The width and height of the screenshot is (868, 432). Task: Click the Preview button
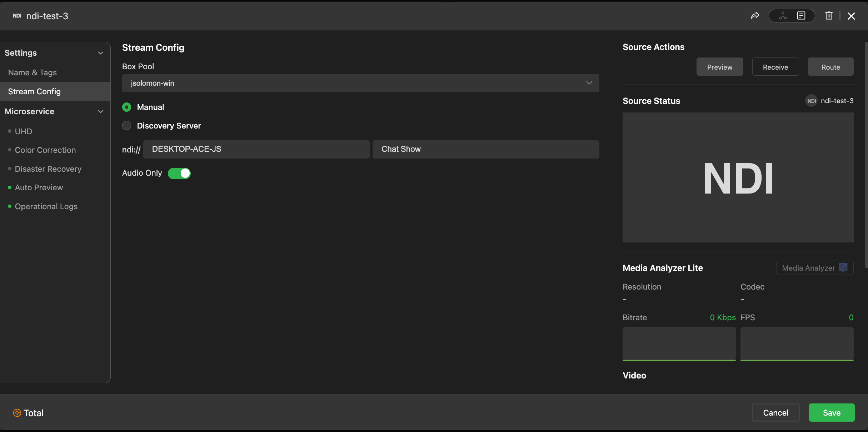[x=720, y=67]
